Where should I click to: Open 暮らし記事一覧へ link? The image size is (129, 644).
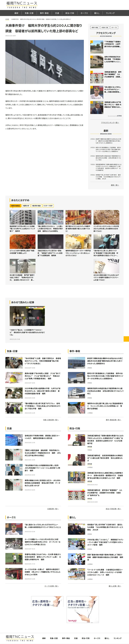[115, 586]
